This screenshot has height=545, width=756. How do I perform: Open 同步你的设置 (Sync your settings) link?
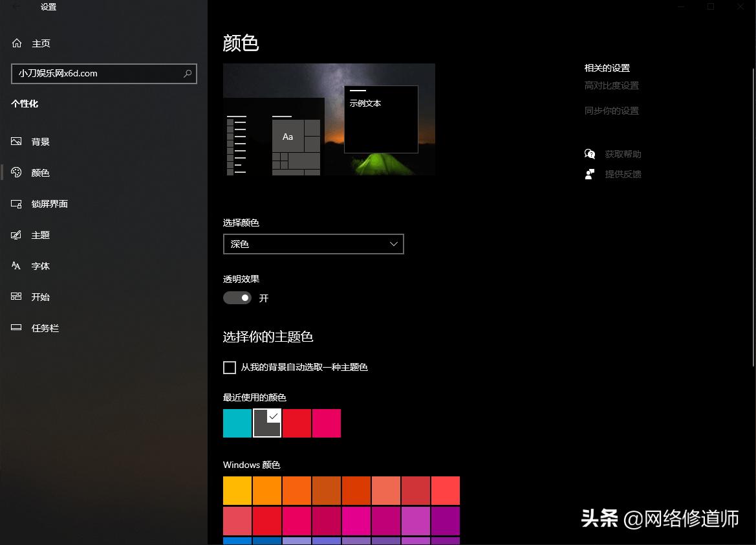click(611, 110)
